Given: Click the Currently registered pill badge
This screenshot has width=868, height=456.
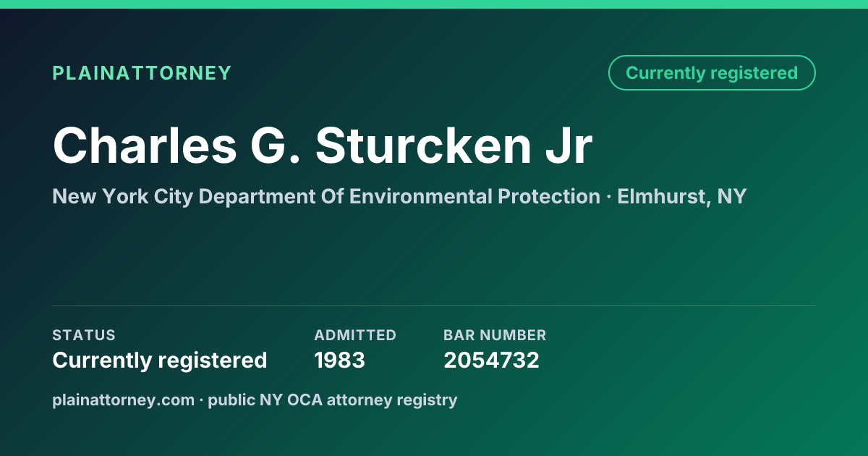Looking at the screenshot, I should click(x=712, y=73).
